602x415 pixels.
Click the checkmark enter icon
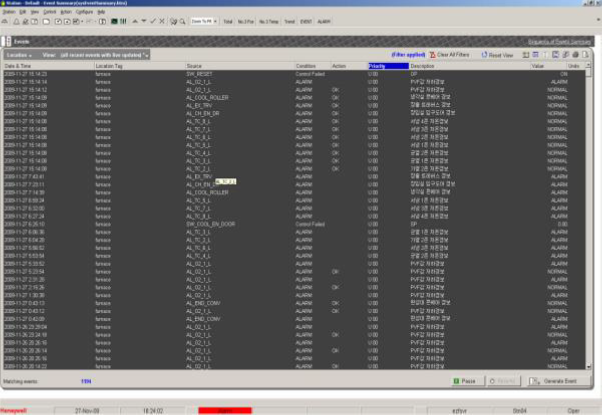tap(153, 21)
